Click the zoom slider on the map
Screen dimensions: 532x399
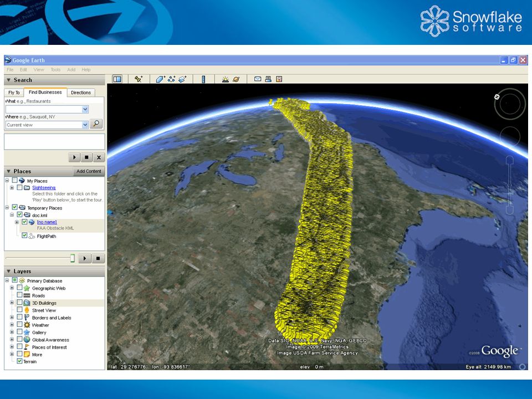(510, 185)
